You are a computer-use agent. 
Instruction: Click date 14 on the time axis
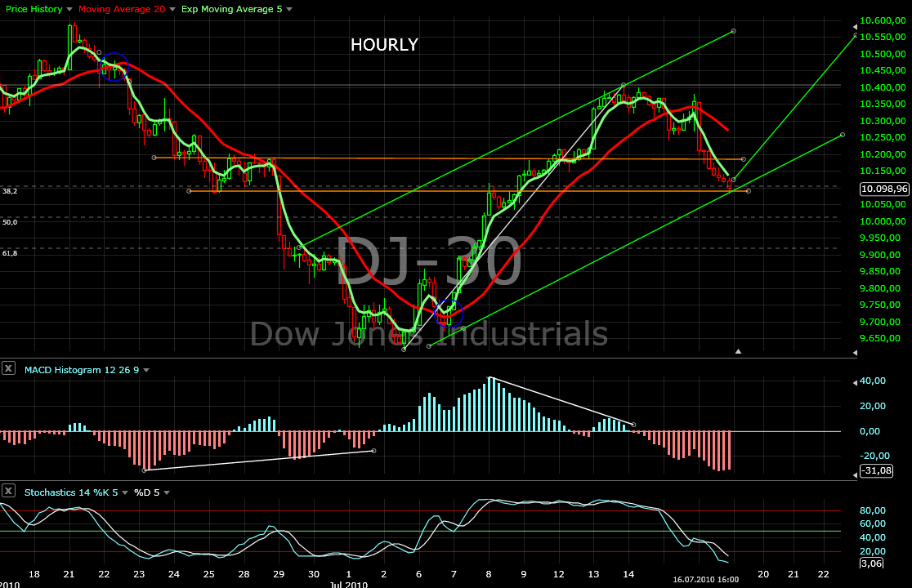coord(628,574)
